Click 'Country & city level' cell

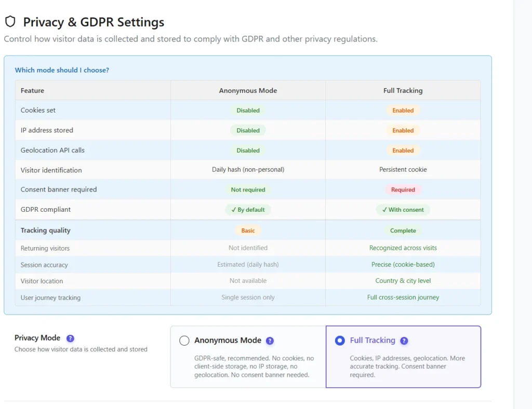click(403, 281)
